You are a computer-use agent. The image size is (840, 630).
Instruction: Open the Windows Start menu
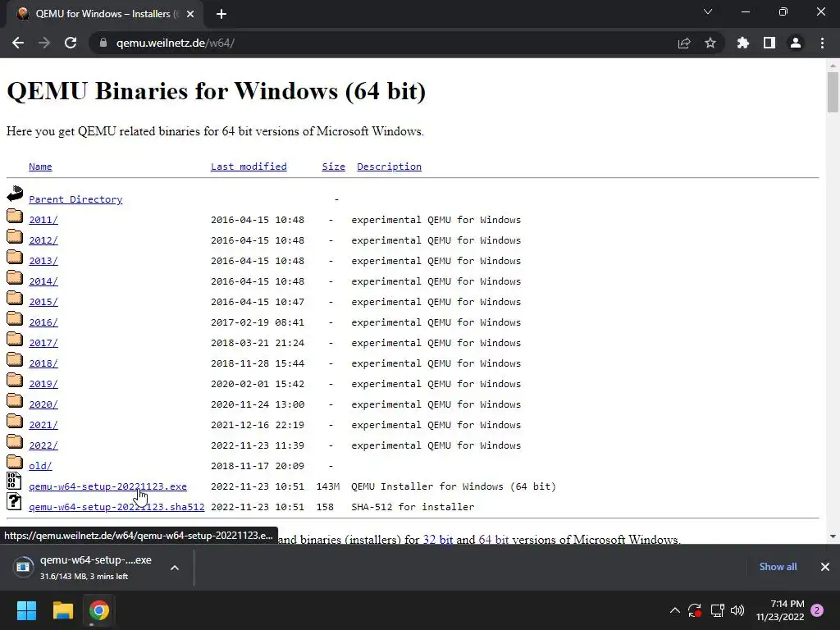(x=26, y=610)
